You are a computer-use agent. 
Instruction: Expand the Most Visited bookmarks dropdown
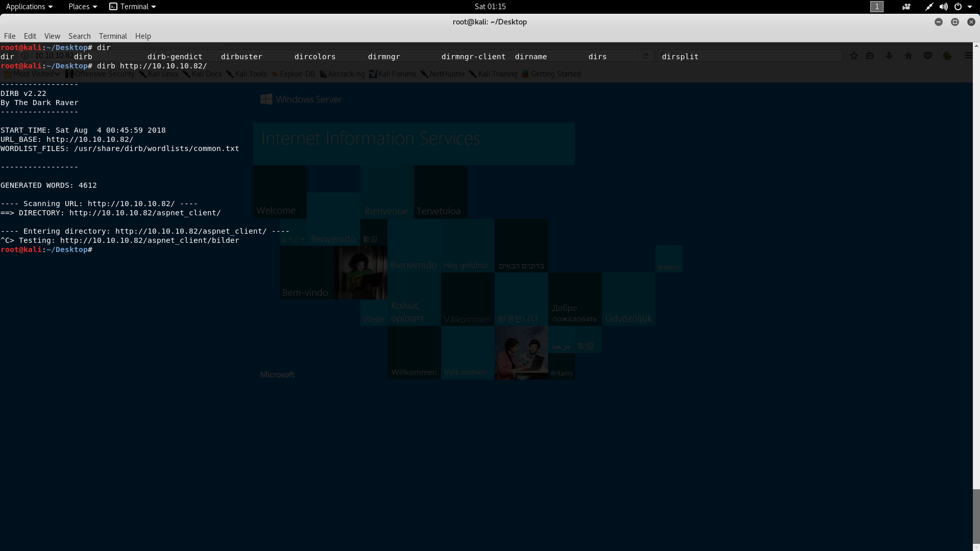[31, 73]
